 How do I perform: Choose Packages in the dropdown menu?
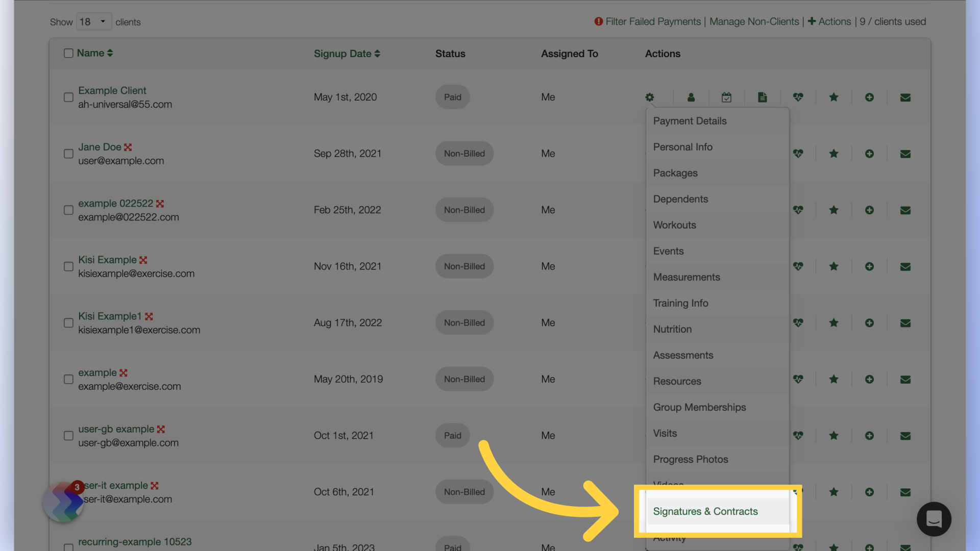pos(717,173)
